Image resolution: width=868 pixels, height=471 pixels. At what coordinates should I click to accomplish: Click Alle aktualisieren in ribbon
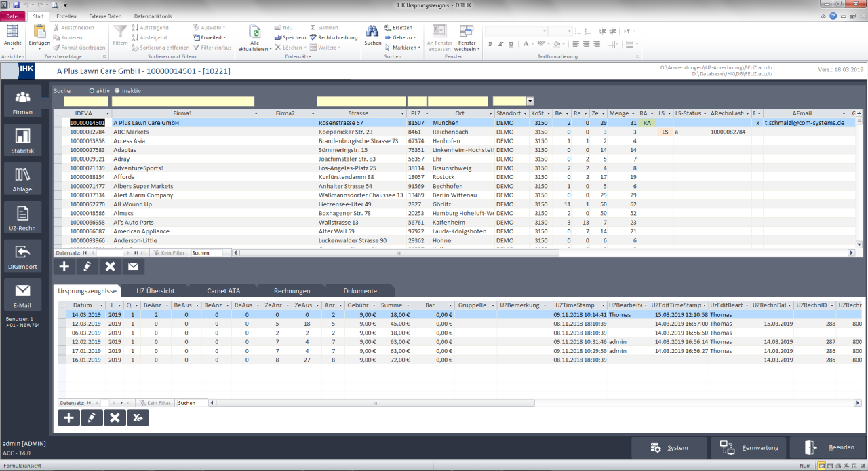click(x=255, y=38)
